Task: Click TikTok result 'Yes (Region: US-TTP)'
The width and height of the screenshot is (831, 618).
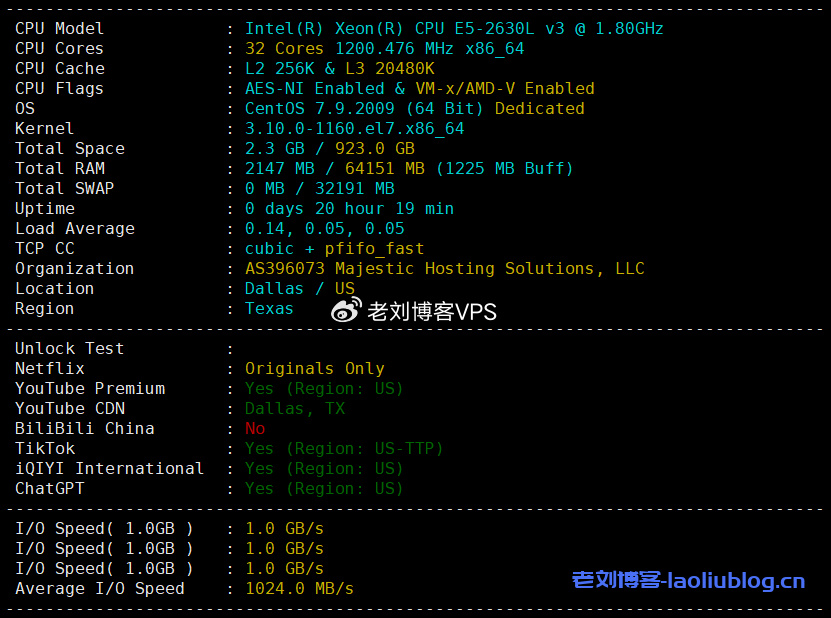Action: [x=343, y=449]
